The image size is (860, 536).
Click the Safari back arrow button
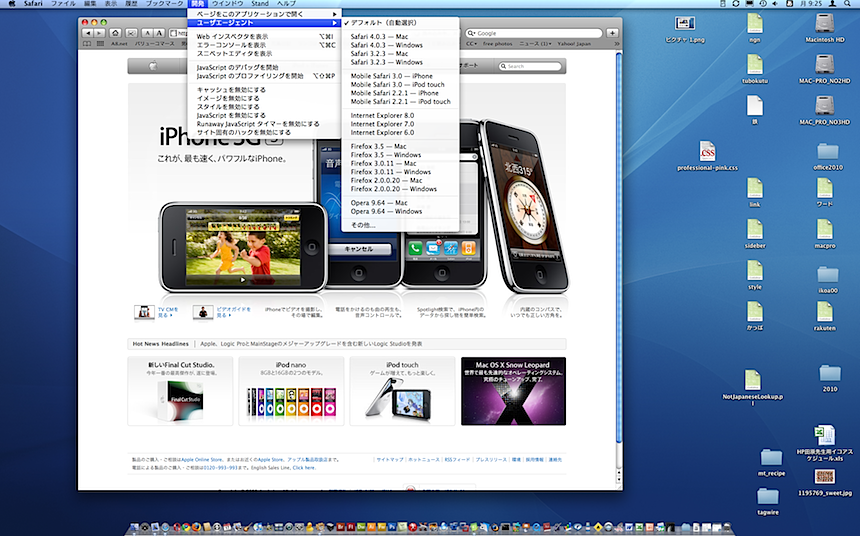(x=87, y=33)
